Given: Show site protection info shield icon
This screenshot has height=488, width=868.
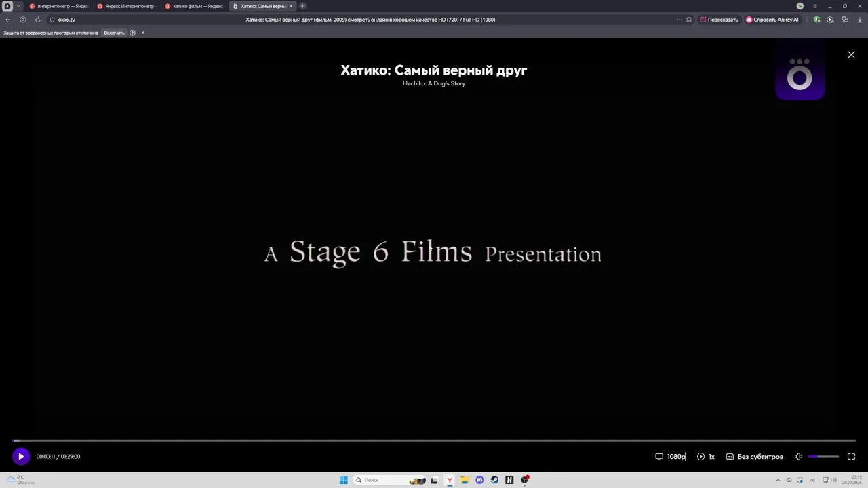Looking at the screenshot, I should coord(52,20).
